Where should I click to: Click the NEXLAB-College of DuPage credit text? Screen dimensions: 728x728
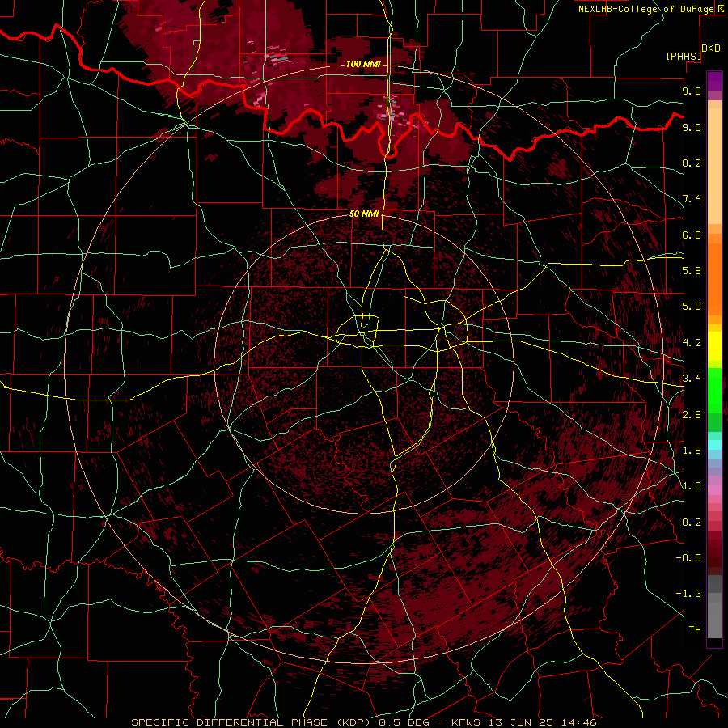pos(645,9)
